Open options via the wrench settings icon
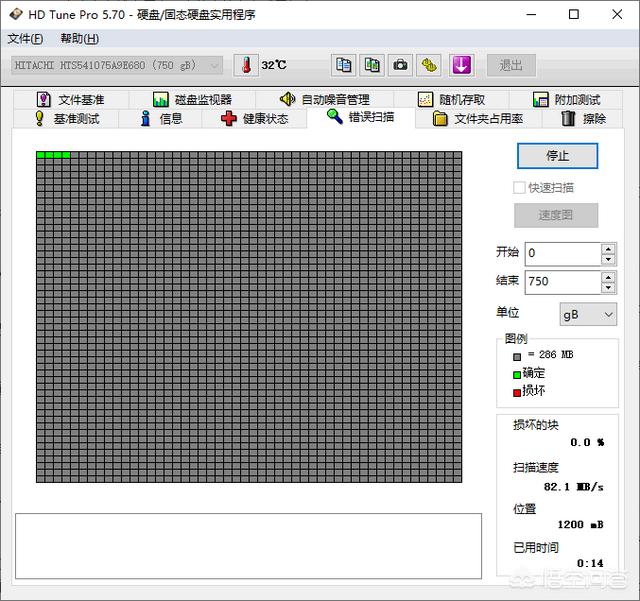640x601 pixels. (429, 65)
